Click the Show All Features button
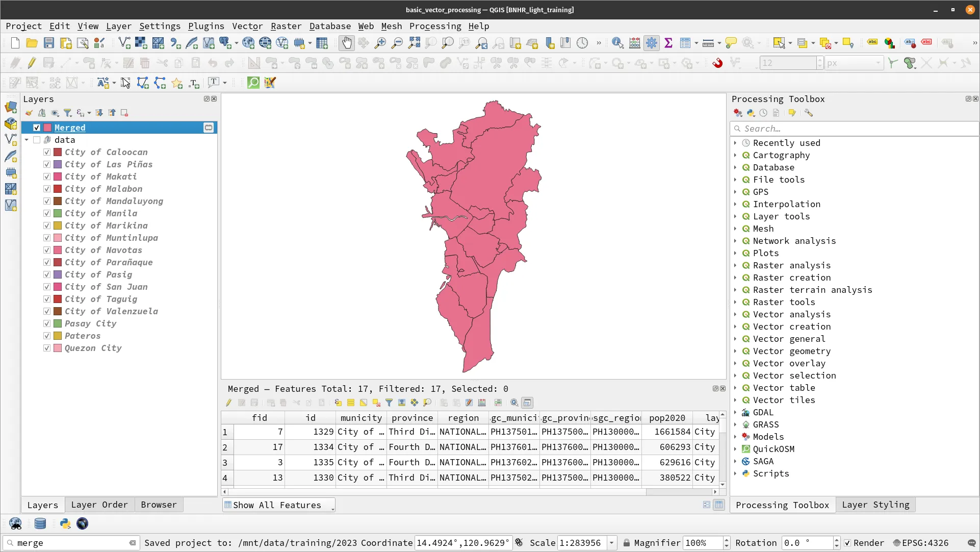The height and width of the screenshot is (552, 980). 278,505
